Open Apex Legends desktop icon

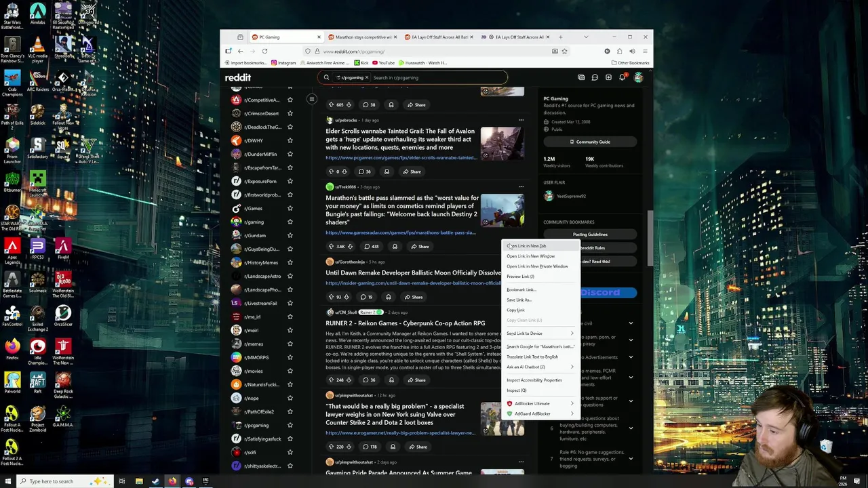[x=12, y=250]
